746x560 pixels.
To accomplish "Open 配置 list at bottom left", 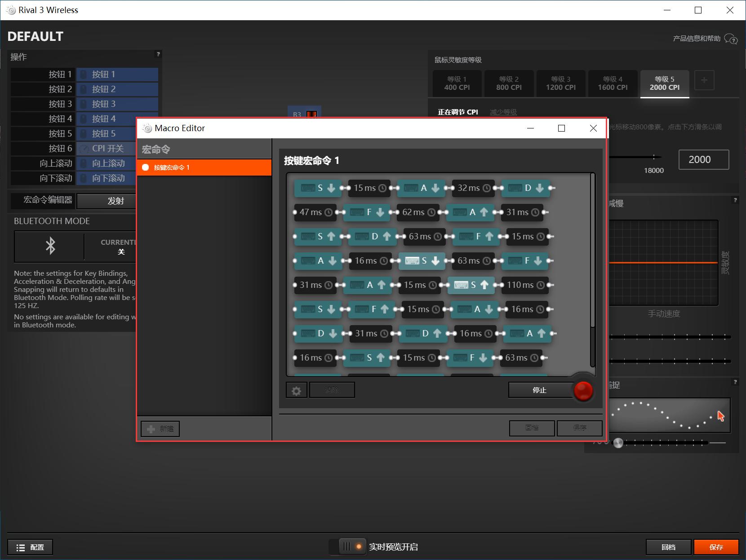I will pyautogui.click(x=30, y=547).
